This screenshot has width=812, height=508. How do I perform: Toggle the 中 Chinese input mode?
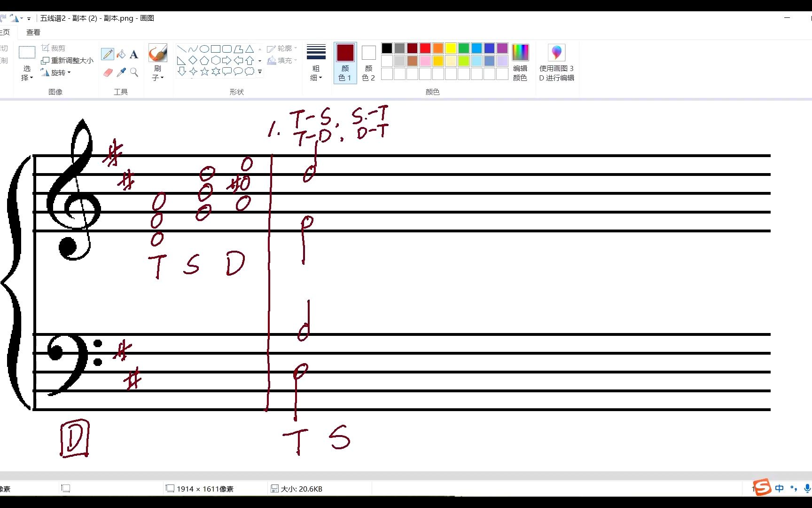tap(780, 488)
